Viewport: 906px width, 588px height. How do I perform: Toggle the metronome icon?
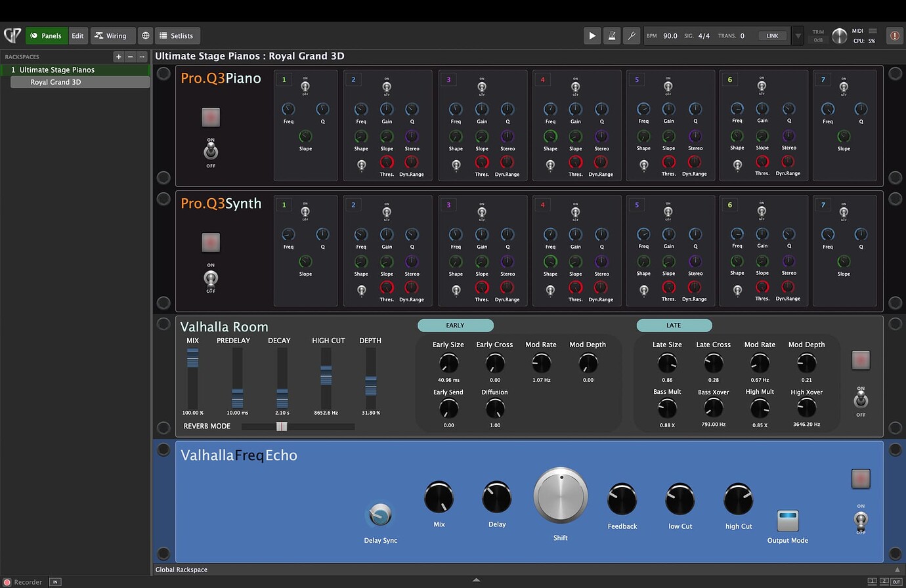pyautogui.click(x=612, y=35)
